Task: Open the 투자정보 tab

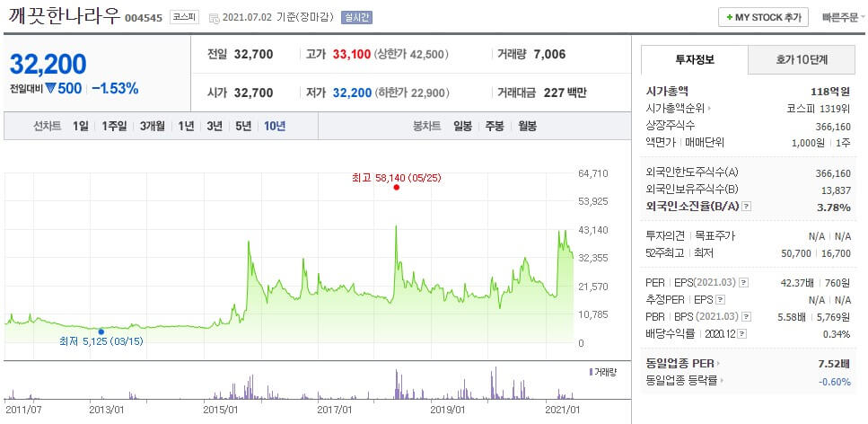Action: tap(694, 60)
